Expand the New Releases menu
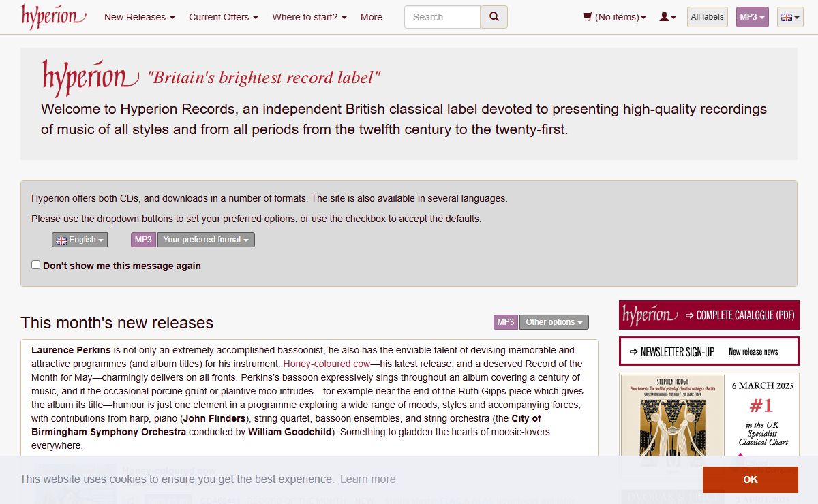Screen dimensions: 818x504 pyautogui.click(x=139, y=17)
